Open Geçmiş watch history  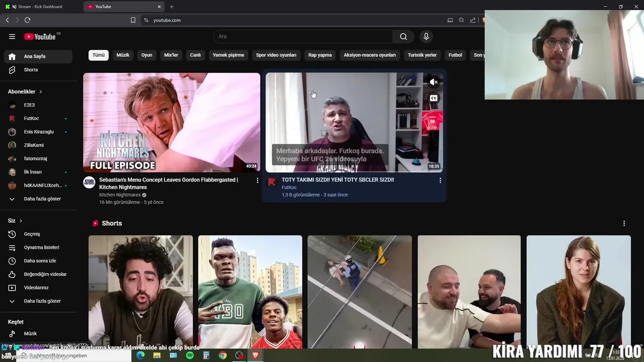tap(38, 234)
